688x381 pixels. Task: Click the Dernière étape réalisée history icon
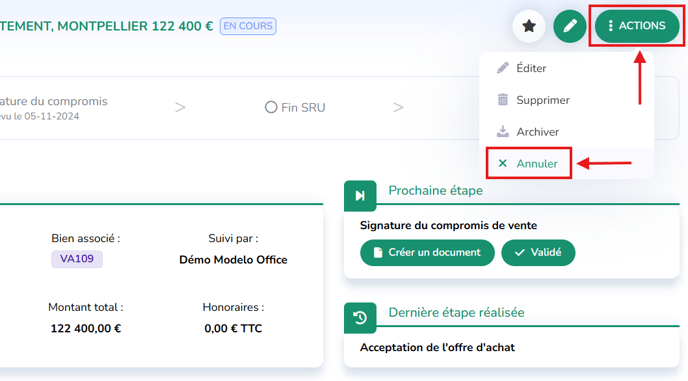[360, 317]
